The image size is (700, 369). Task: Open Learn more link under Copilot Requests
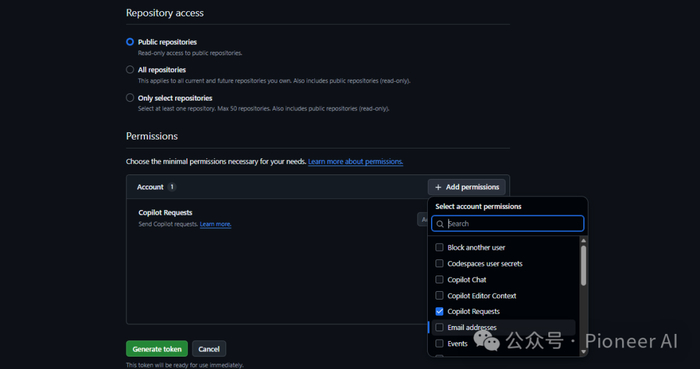pos(215,224)
